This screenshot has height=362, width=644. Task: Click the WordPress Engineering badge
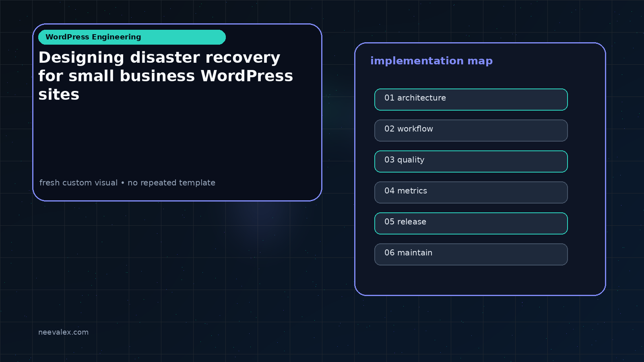pos(132,37)
